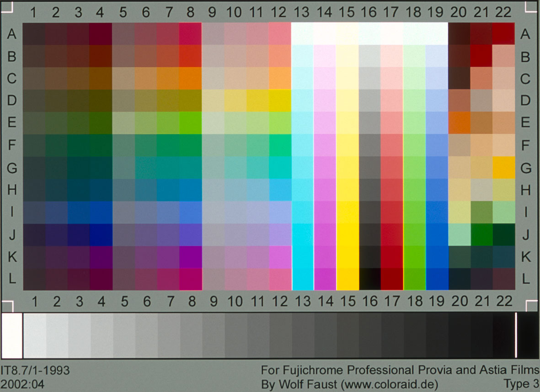This screenshot has height=392, width=540.
Task: Pick the sky blue patch at H12
Action: click(280, 190)
